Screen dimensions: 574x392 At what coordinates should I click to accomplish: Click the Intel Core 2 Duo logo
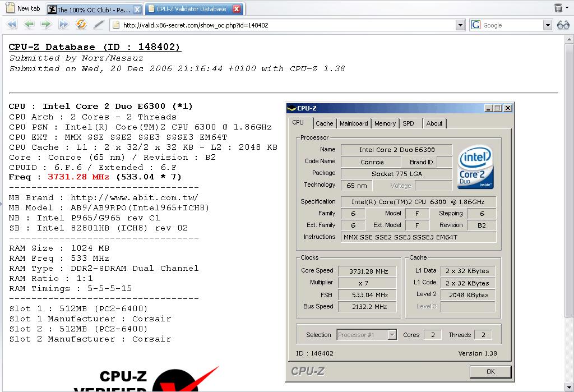coord(475,167)
